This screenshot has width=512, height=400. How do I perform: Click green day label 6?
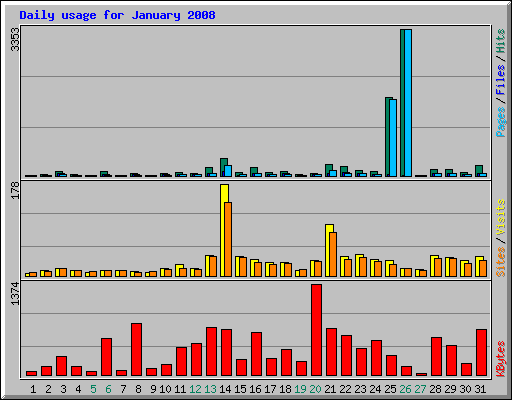(x=108, y=389)
